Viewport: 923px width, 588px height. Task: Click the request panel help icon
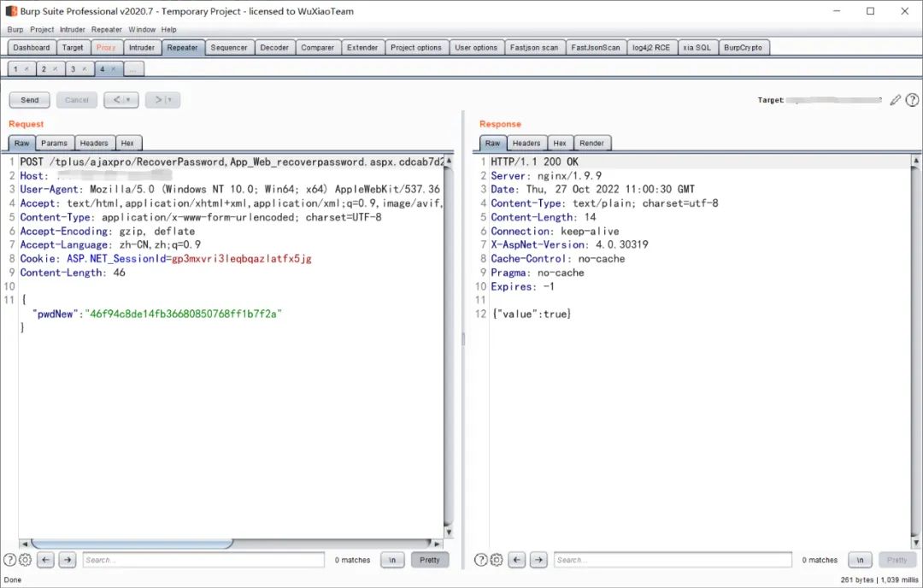9,560
